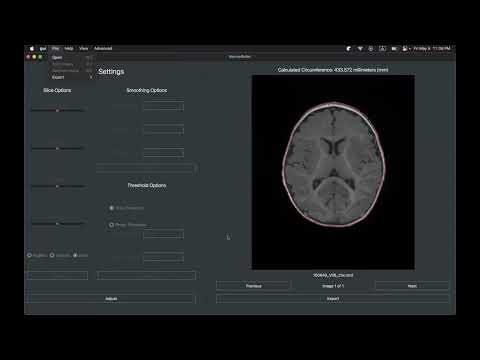
Task: Click the 'Image 1 of 1' label
Action: 333,286
